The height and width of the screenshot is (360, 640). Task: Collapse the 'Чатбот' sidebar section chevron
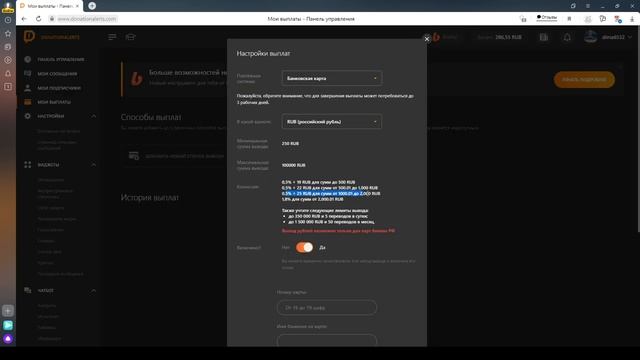(x=93, y=290)
